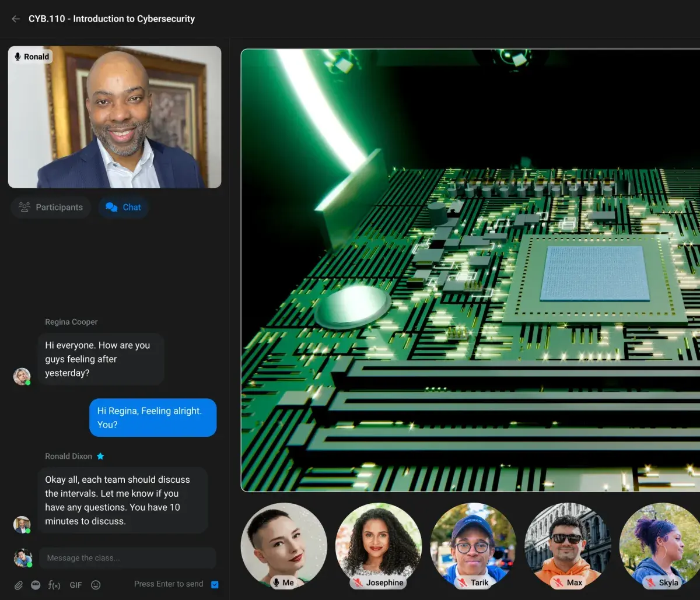Toggle microphone on the Me participant tile
This screenshot has width=700, height=600.
click(x=276, y=583)
